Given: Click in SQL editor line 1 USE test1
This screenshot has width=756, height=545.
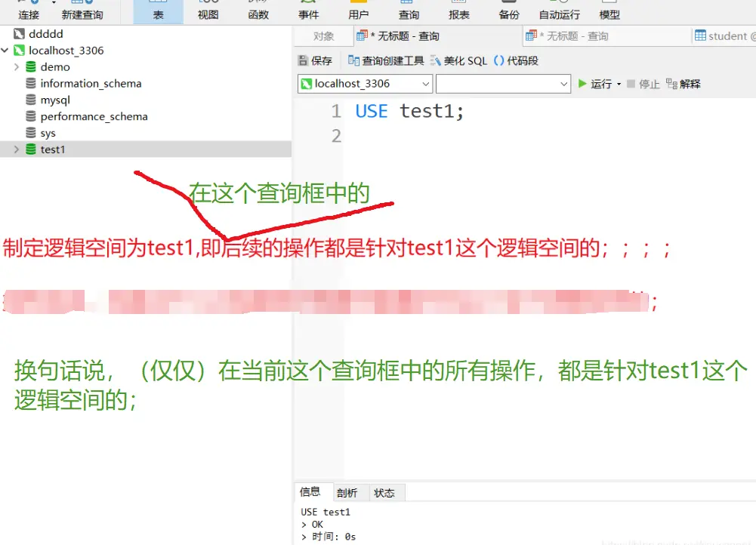Looking at the screenshot, I should click(x=409, y=111).
